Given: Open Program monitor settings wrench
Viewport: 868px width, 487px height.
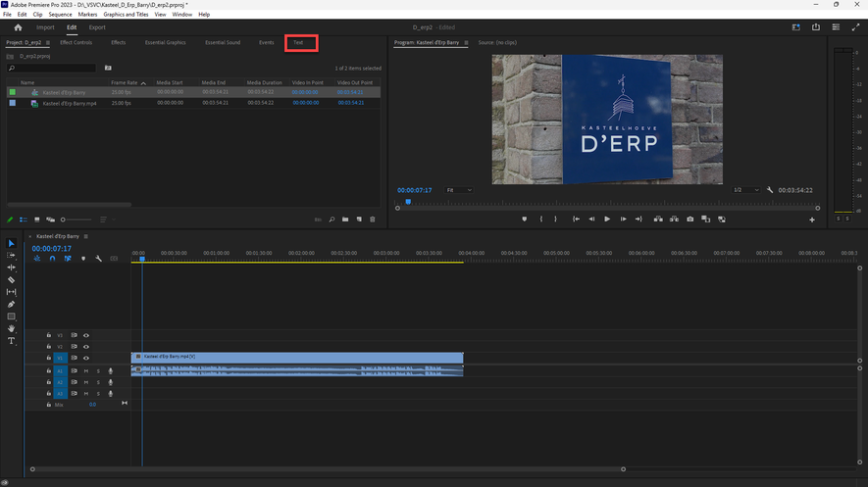Looking at the screenshot, I should [x=770, y=189].
